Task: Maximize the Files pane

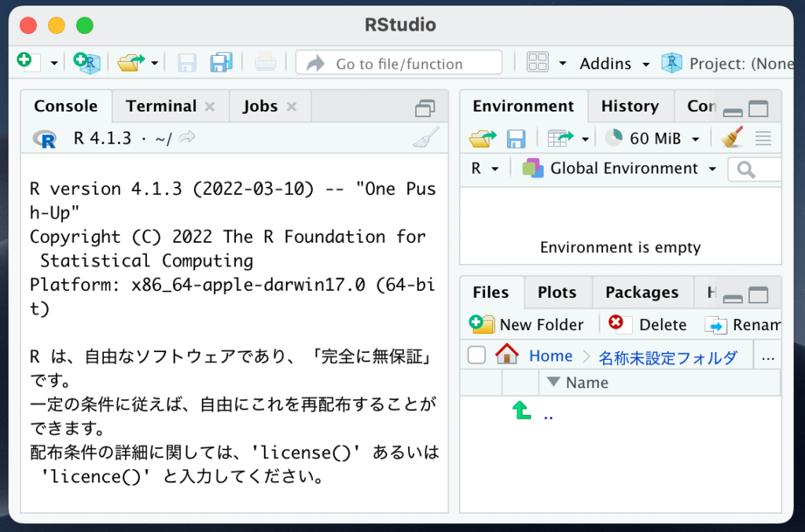Action: [x=759, y=295]
